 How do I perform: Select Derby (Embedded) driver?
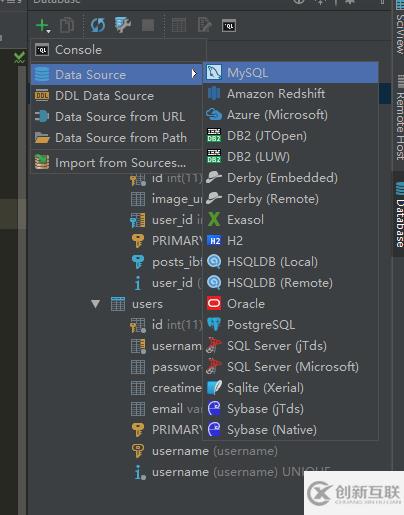click(x=291, y=178)
